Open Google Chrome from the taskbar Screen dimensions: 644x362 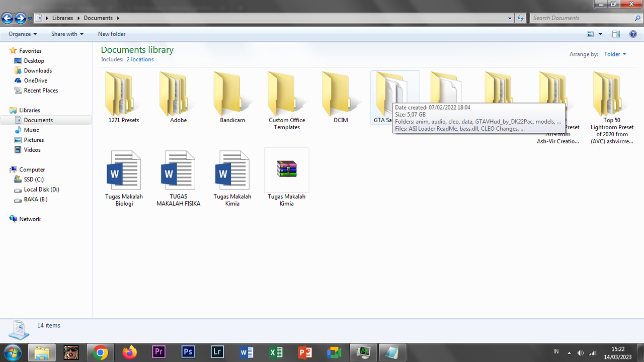[100, 353]
